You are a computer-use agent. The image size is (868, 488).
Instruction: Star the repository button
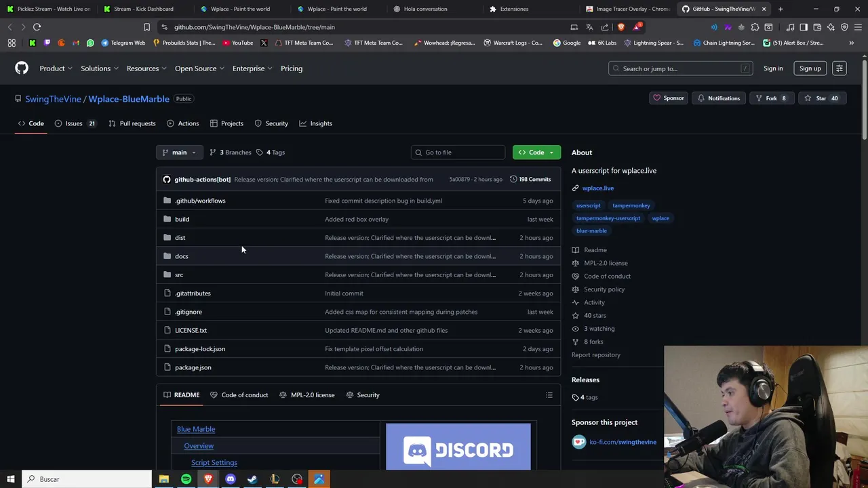point(821,98)
